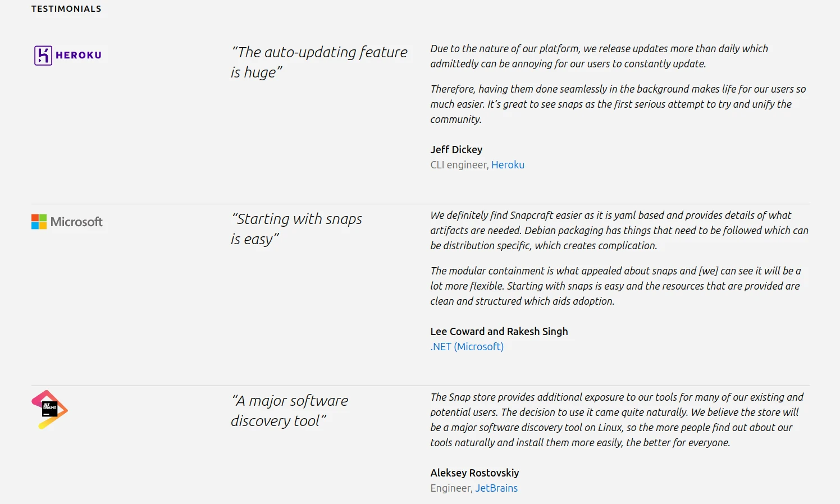Click the paragraph starting "We definitely find Snapcraft"
This screenshot has width=840, height=504.
(619, 230)
